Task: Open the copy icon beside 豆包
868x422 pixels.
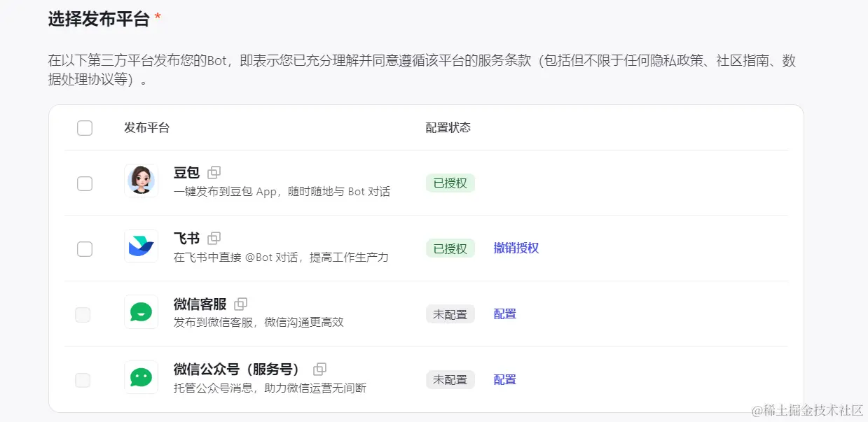Action: pyautogui.click(x=214, y=172)
